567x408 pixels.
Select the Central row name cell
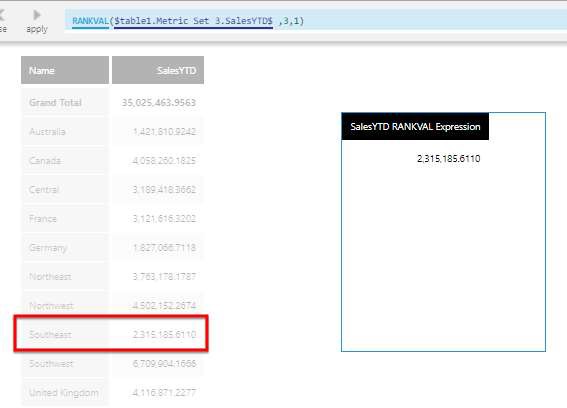click(x=65, y=190)
